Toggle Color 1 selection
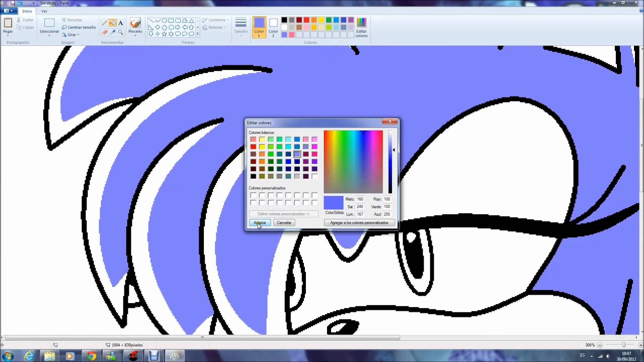 [x=259, y=27]
